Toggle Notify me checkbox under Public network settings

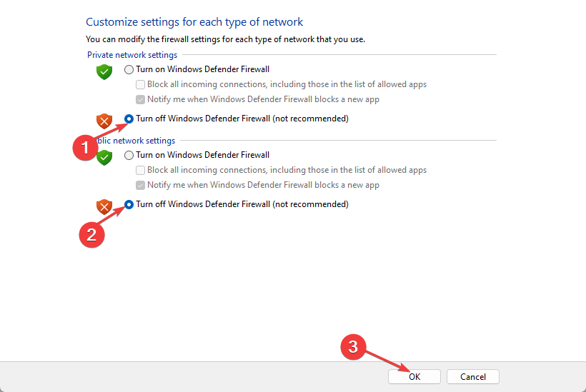[x=141, y=185]
